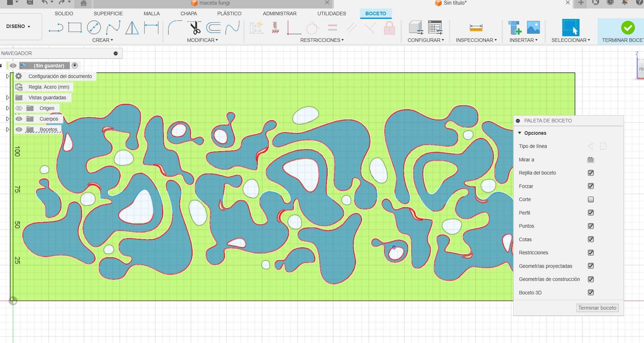Expand the MODIFICAR dropdown menu
Viewport: 644px width, 343px height.
[202, 40]
